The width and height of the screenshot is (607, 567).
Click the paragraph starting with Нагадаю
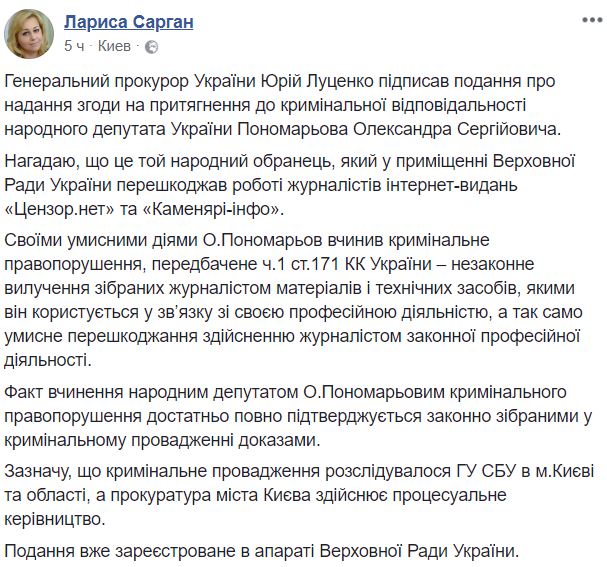(289, 185)
